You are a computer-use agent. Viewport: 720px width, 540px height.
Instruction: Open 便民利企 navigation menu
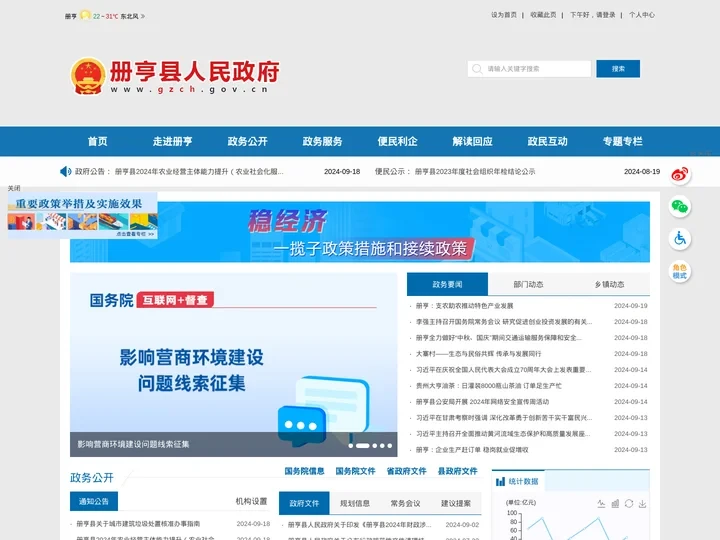point(398,141)
